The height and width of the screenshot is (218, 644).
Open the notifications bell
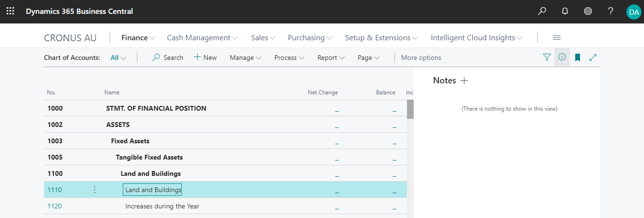[565, 11]
